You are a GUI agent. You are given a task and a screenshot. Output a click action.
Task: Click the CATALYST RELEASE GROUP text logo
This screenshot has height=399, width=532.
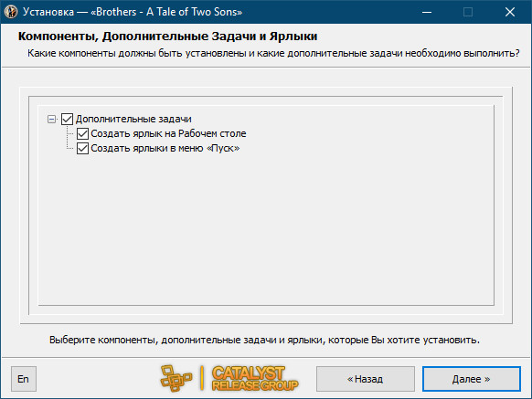coord(255,378)
